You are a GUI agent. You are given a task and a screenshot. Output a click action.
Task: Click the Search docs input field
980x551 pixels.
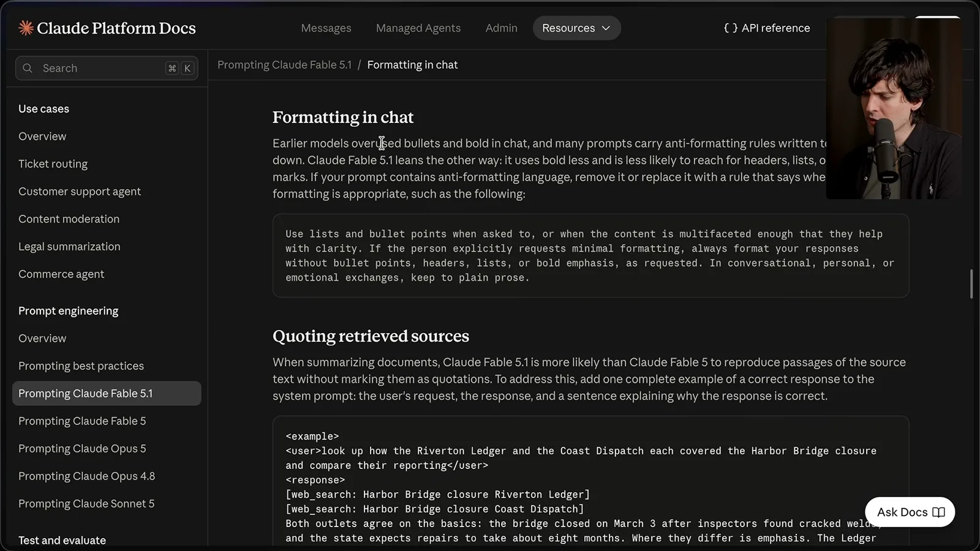point(107,68)
